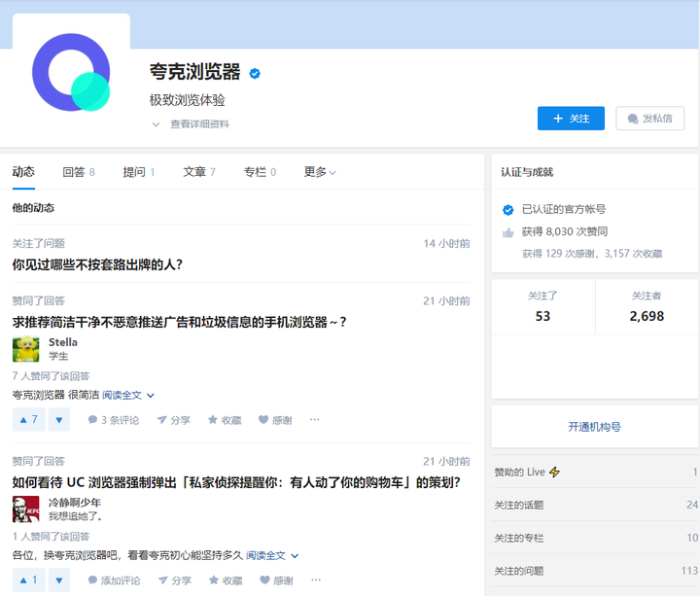Click the 夸克浏览器 profile avatar logo
Viewport: 700px width, 596px height.
click(x=71, y=72)
